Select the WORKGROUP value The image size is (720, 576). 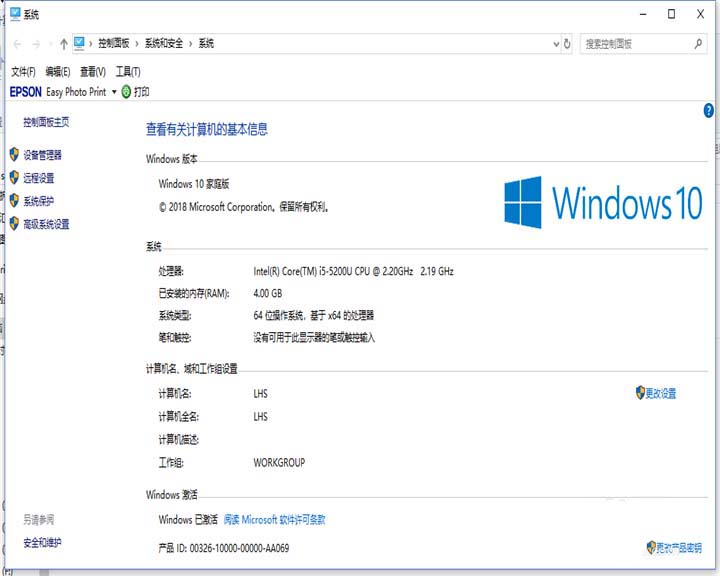pos(279,462)
